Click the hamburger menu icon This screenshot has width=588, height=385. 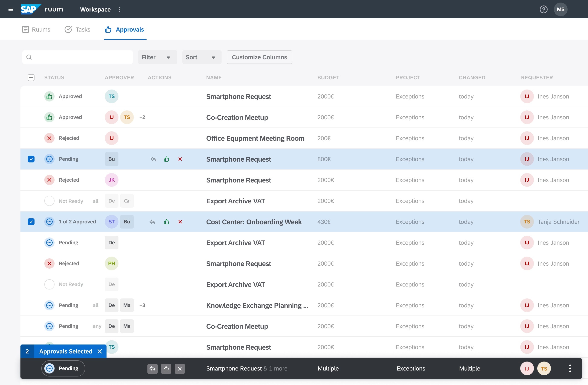11,9
